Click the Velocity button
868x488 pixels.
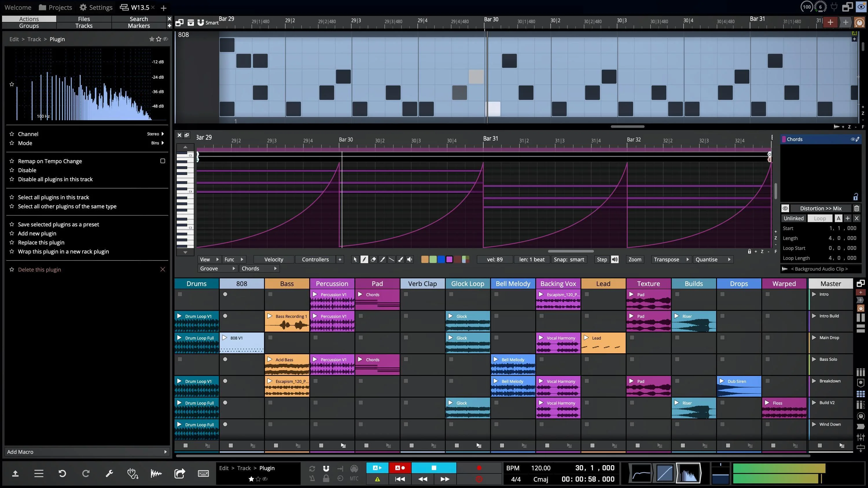coord(274,259)
